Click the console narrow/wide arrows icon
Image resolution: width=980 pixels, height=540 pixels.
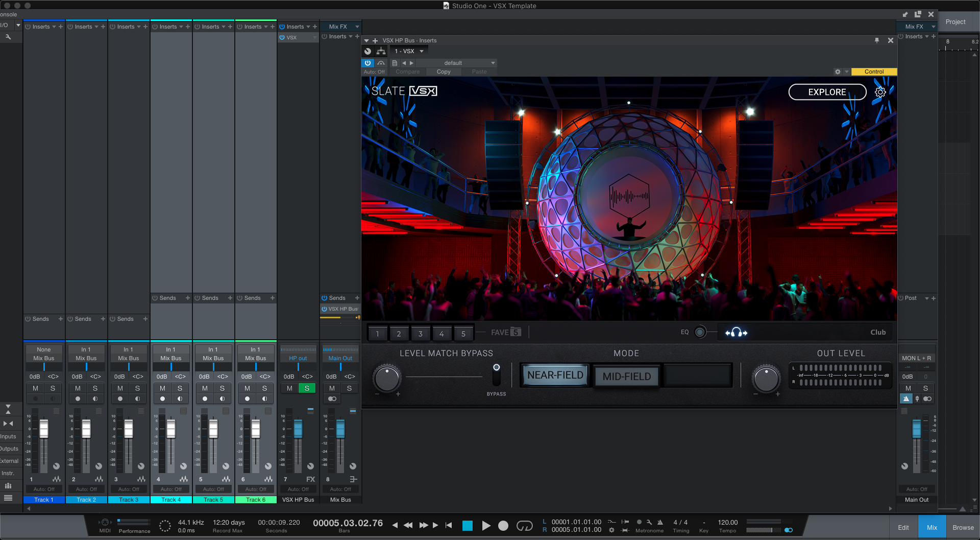point(8,424)
